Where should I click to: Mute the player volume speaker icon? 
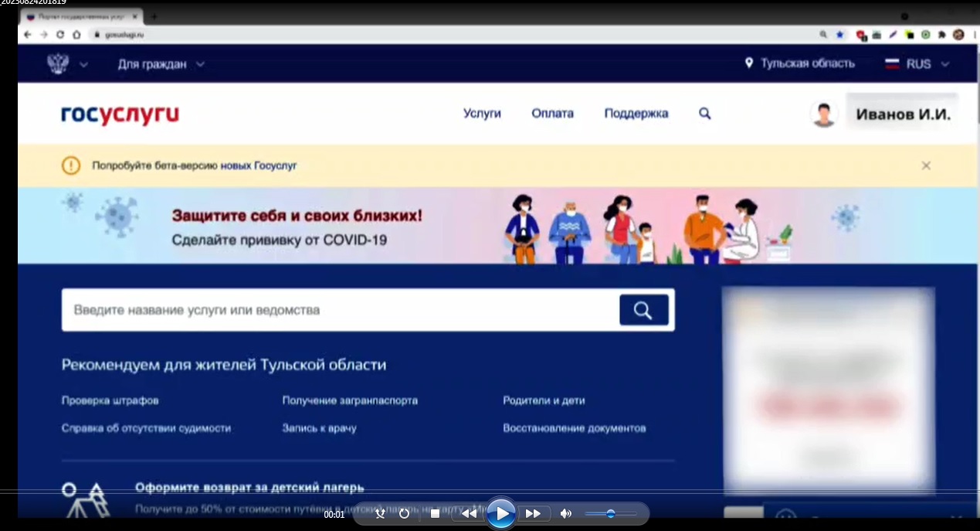pos(566,513)
